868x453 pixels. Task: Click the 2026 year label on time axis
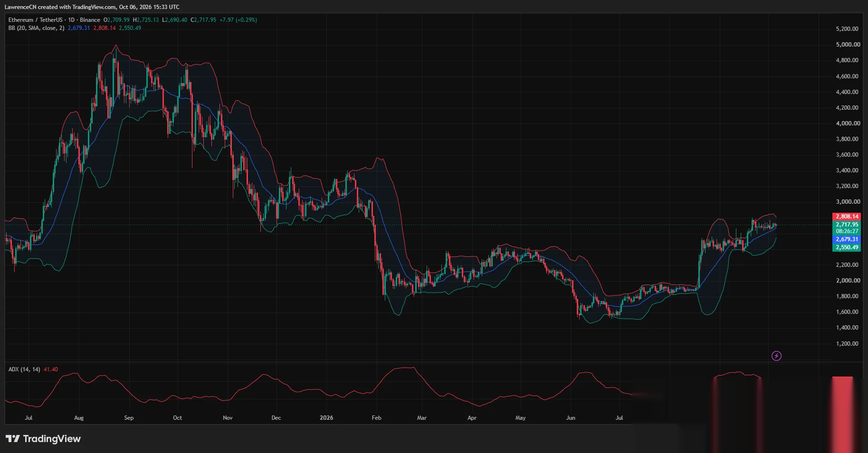326,418
